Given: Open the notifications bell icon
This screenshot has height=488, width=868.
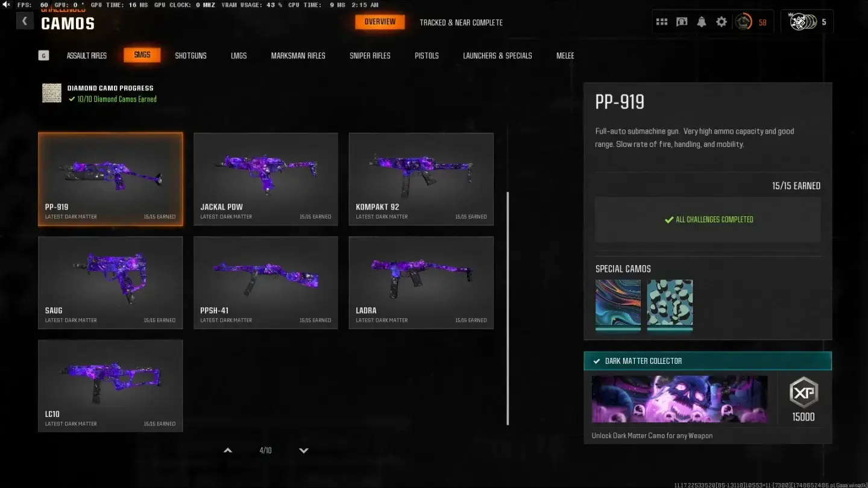Looking at the screenshot, I should point(702,22).
